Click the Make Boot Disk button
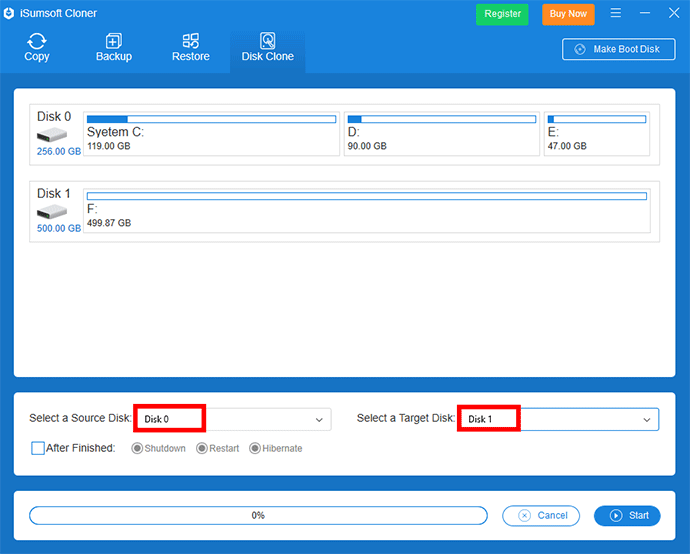This screenshot has height=554, width=690. (x=618, y=49)
